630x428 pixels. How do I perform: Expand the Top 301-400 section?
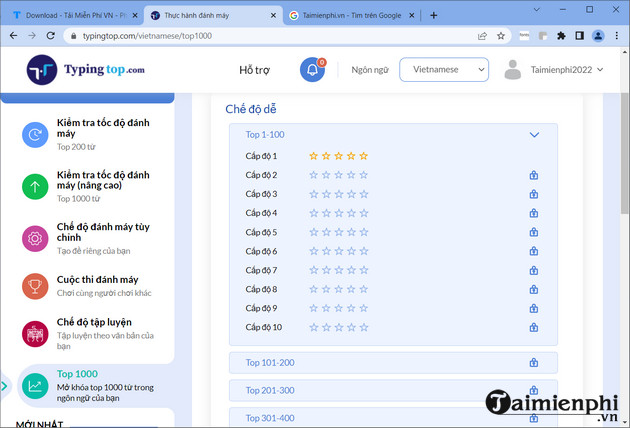click(x=393, y=418)
